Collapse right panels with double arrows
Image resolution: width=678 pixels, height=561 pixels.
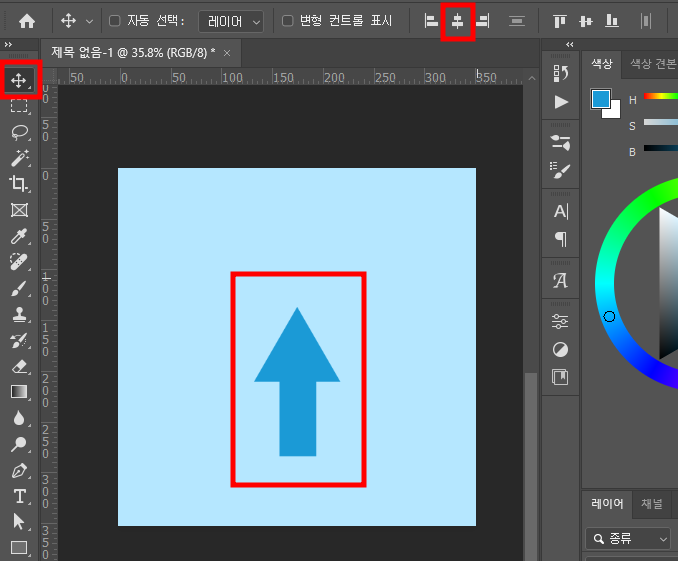(x=570, y=45)
